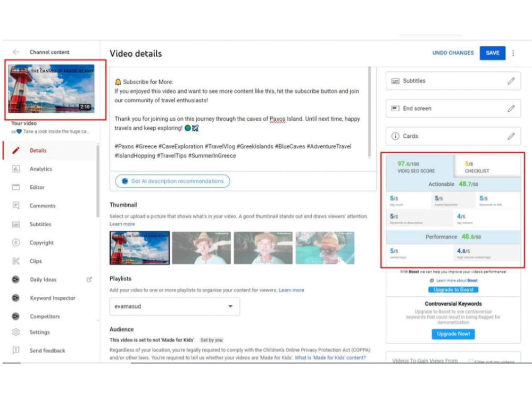Click the SAVE button
The height and width of the screenshot is (399, 532).
click(492, 53)
